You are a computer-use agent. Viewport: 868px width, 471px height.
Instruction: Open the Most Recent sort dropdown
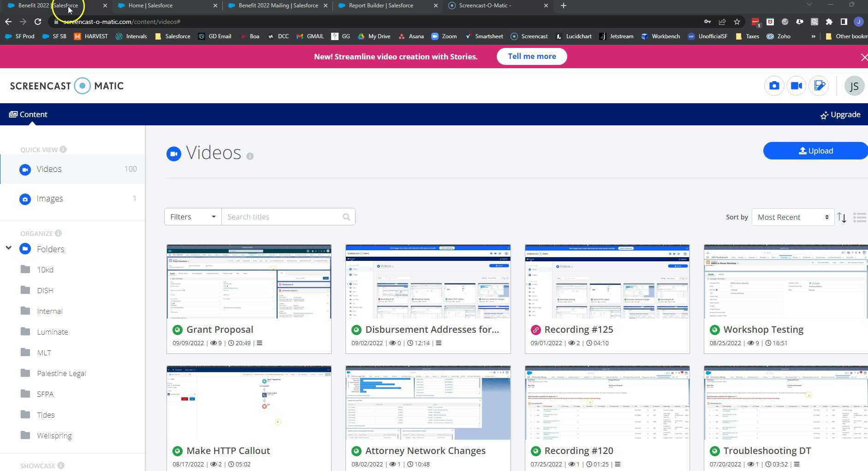click(792, 218)
